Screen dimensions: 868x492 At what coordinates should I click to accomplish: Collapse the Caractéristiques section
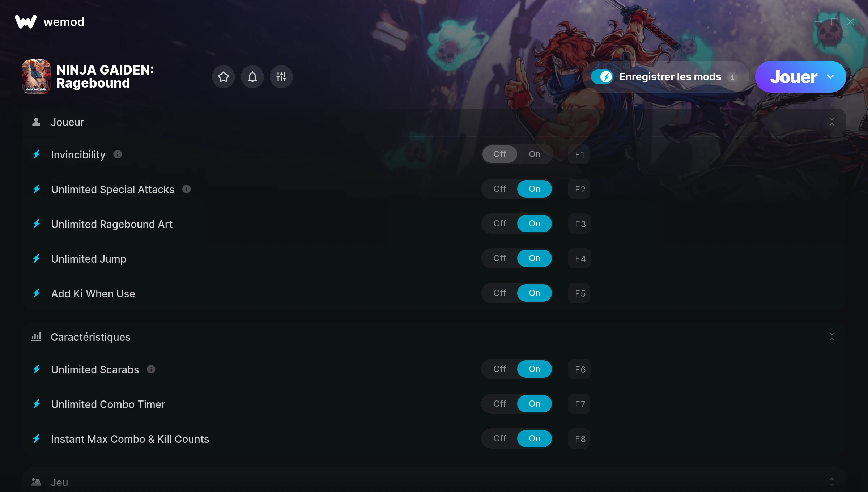pos(832,337)
